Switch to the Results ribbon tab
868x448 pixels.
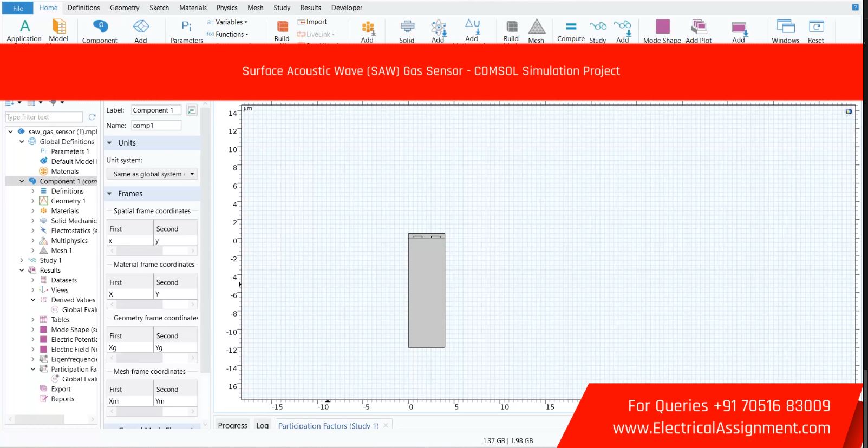coord(310,8)
